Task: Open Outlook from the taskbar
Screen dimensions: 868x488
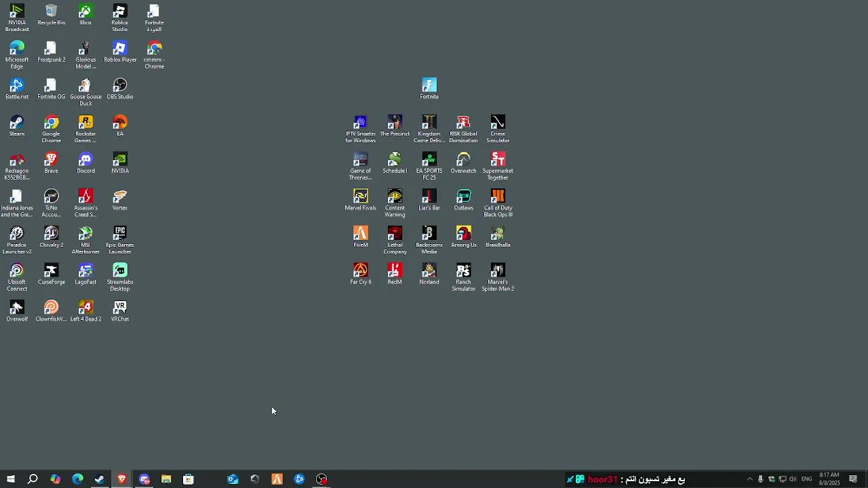Action: [233, 479]
